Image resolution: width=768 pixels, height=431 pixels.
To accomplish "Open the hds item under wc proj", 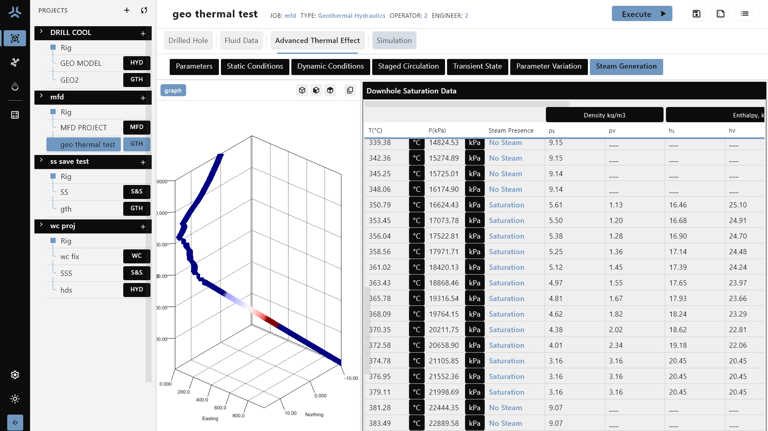I will tap(66, 290).
